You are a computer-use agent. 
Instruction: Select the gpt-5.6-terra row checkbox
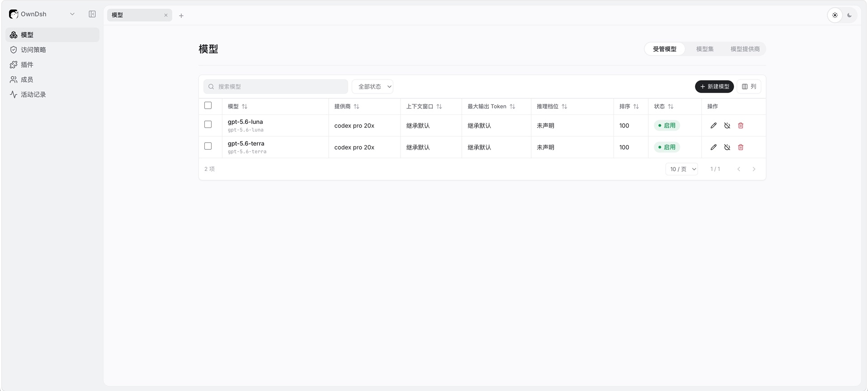tap(208, 146)
